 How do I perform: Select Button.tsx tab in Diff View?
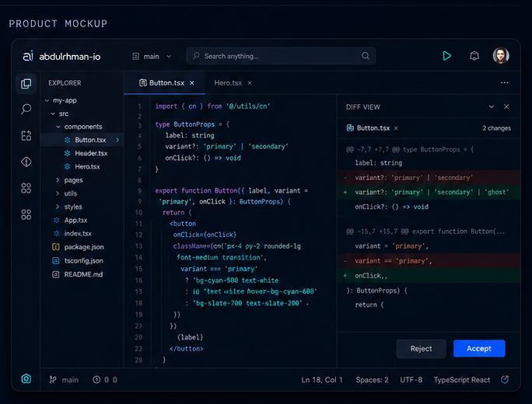[368, 128]
